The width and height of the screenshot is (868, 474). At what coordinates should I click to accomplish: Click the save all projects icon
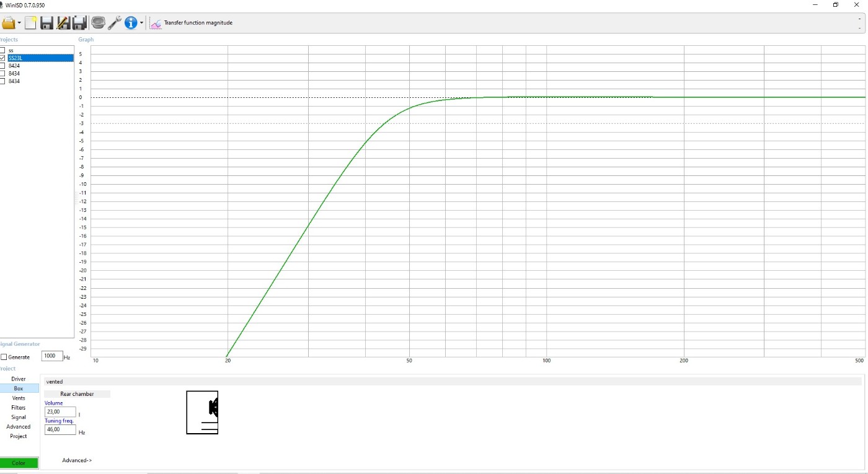click(79, 23)
